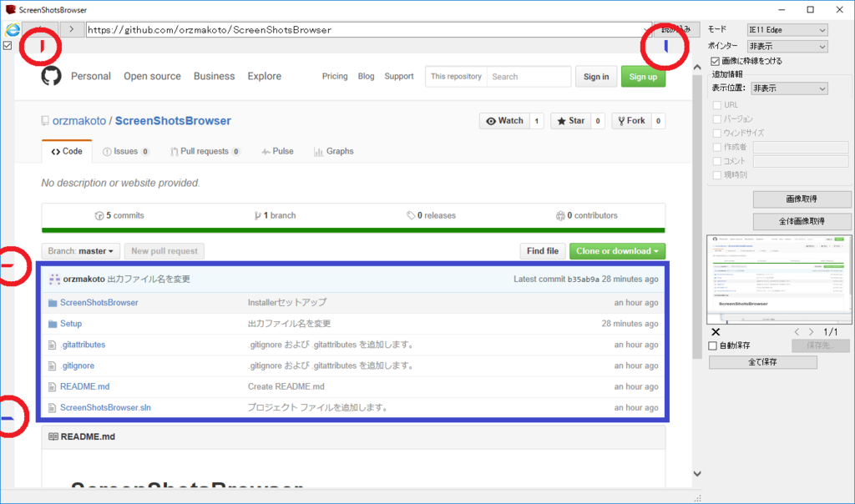Open the Code tab
Viewport: 855px width, 504px height.
67,152
